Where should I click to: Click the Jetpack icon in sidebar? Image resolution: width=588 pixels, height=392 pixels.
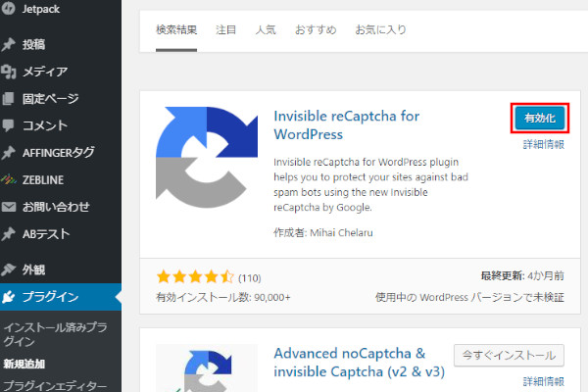[x=8, y=8]
